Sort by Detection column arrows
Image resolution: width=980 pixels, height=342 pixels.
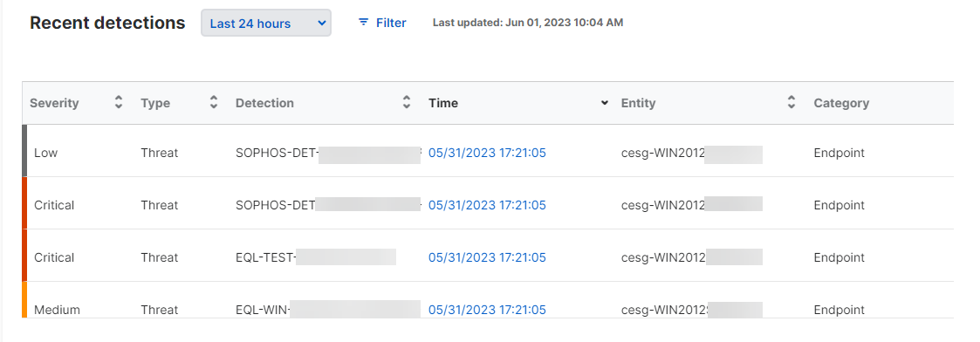click(x=407, y=103)
